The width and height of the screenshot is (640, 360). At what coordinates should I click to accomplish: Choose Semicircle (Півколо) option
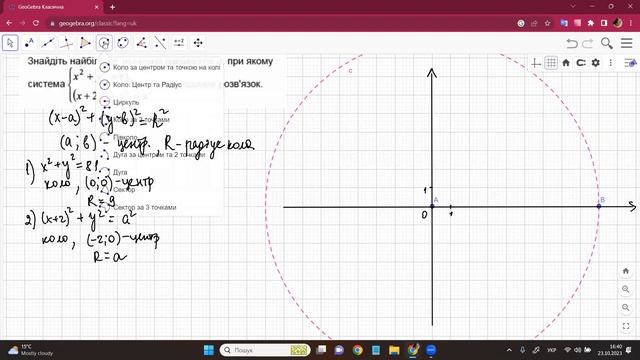[x=160, y=137]
